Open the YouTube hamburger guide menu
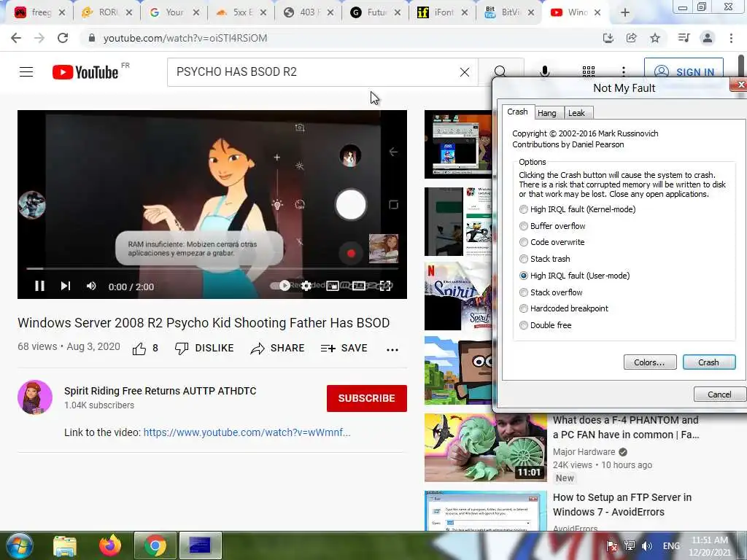The width and height of the screenshot is (747, 560). coord(26,72)
